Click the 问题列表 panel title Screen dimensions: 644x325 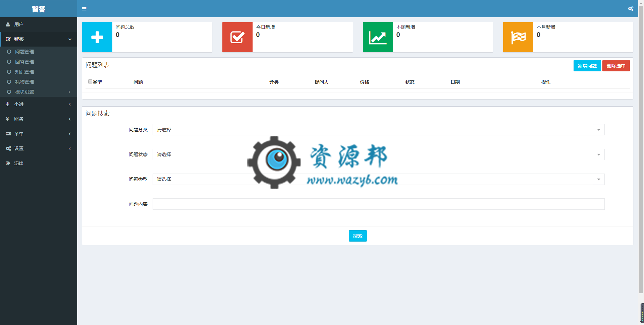pyautogui.click(x=98, y=65)
